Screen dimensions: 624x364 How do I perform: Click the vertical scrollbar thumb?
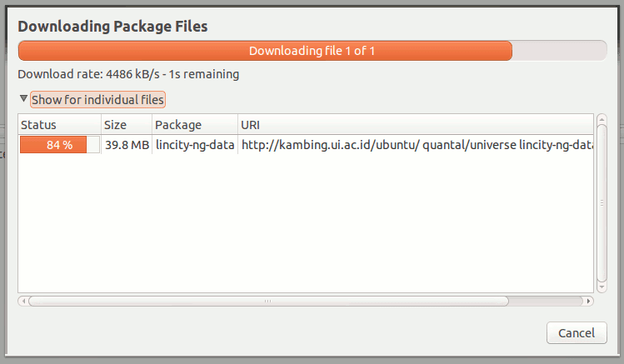602,203
